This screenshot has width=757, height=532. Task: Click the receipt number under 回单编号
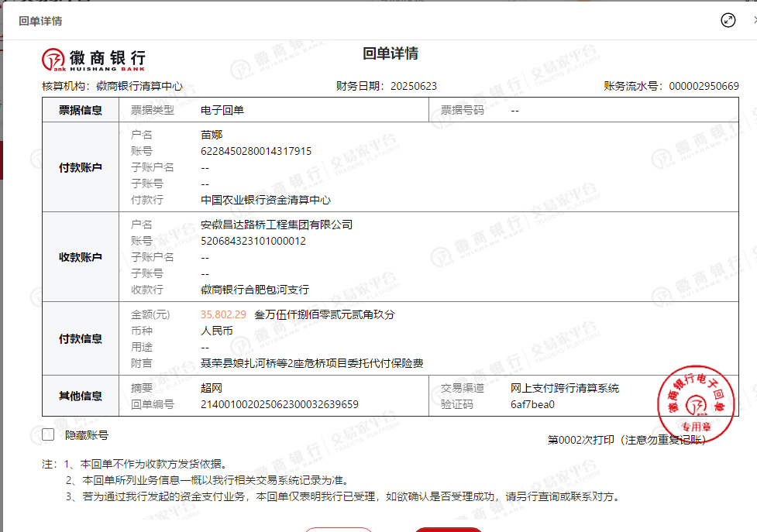tap(279, 404)
